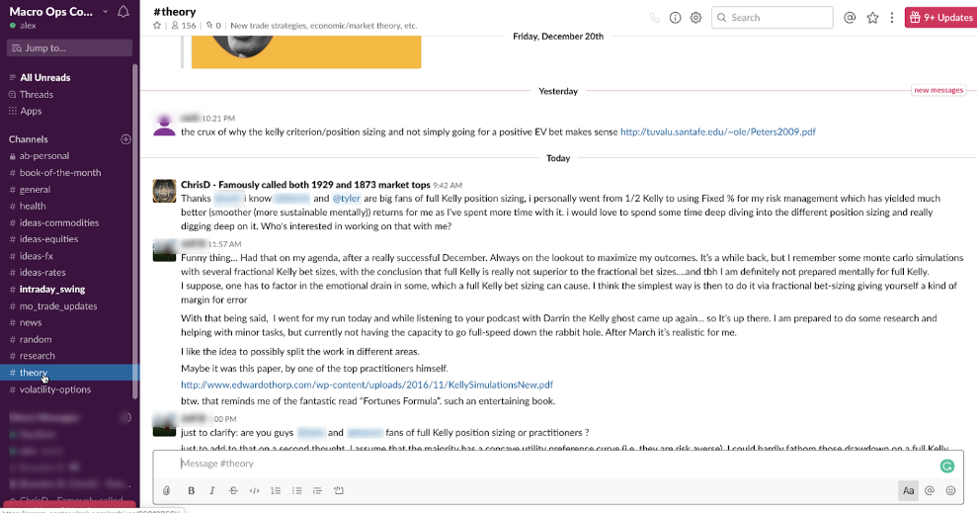The height and width of the screenshot is (513, 980).
Task: Open the ideas-commodities channel
Action: 58,222
